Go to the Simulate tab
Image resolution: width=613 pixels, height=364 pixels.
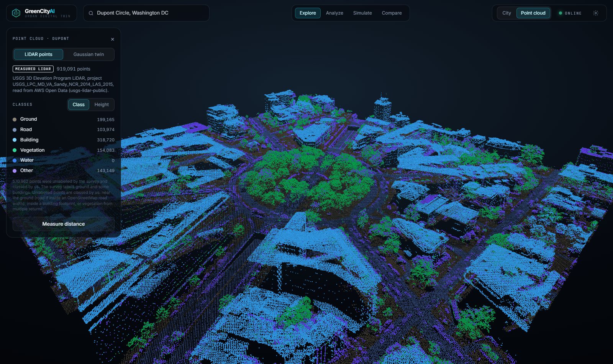tap(362, 13)
